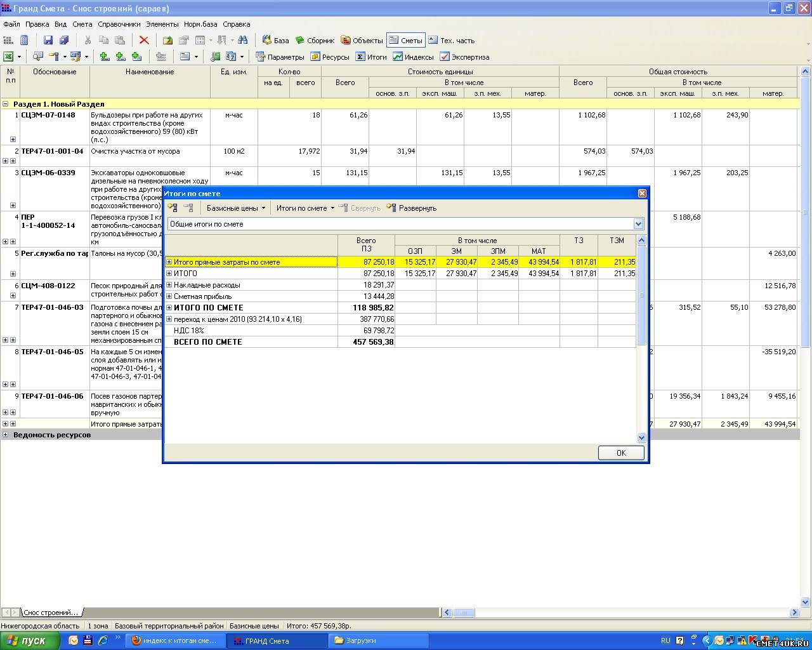
Task: Click the Развернуть button in dialog
Action: pos(412,208)
